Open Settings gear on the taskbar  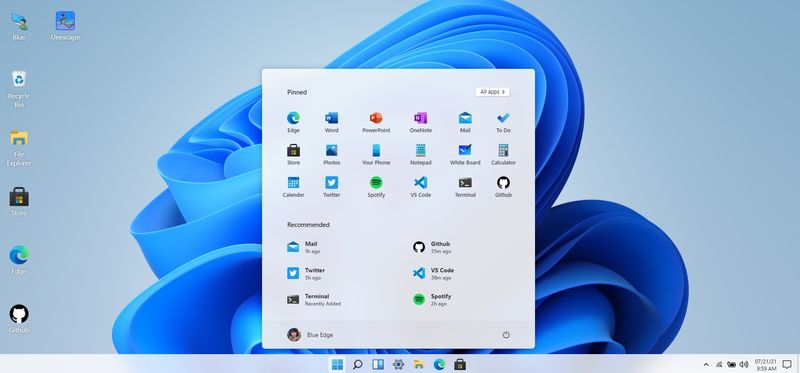click(398, 364)
